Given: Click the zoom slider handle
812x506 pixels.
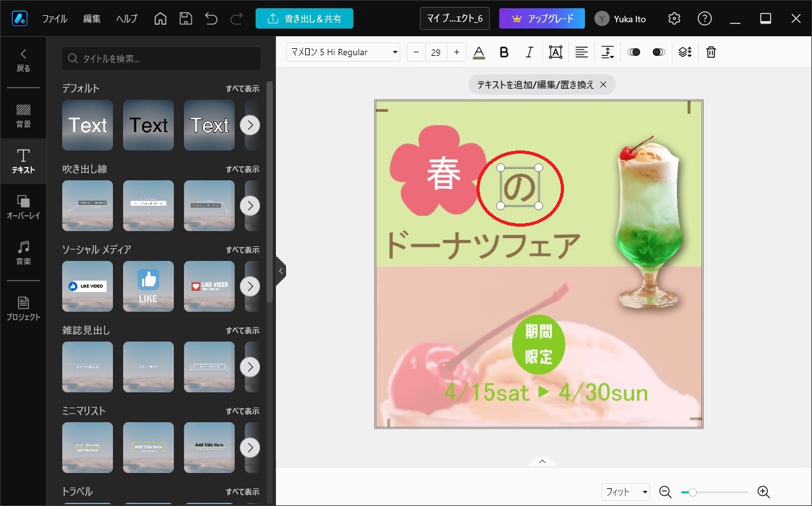Looking at the screenshot, I should (693, 492).
